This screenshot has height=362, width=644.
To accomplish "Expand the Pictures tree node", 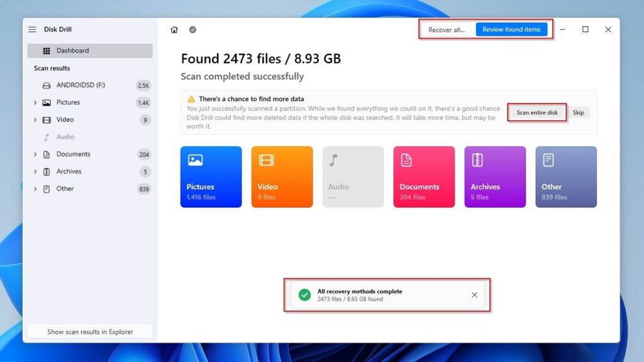I will tap(35, 102).
